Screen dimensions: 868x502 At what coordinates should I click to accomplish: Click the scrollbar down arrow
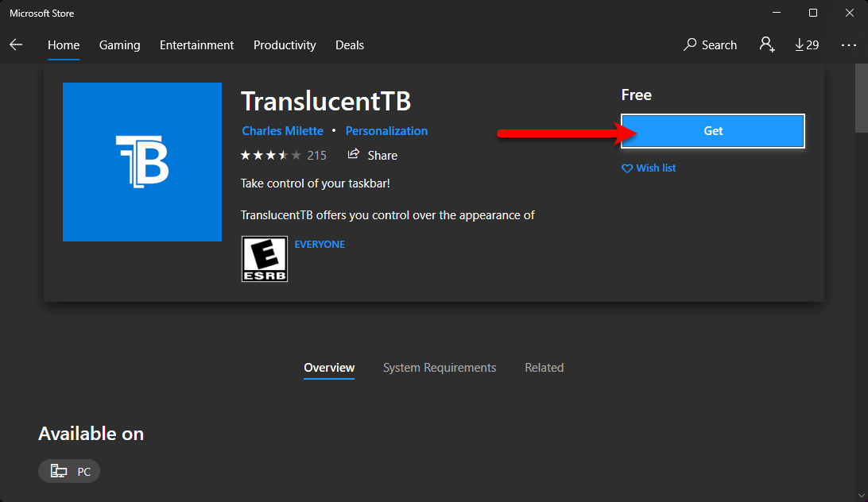tap(862, 496)
